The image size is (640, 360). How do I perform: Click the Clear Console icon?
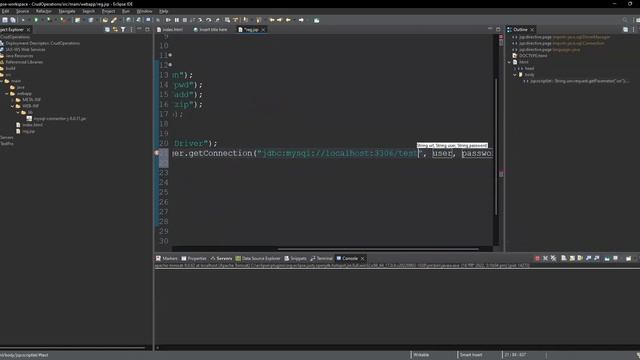pos(564,258)
